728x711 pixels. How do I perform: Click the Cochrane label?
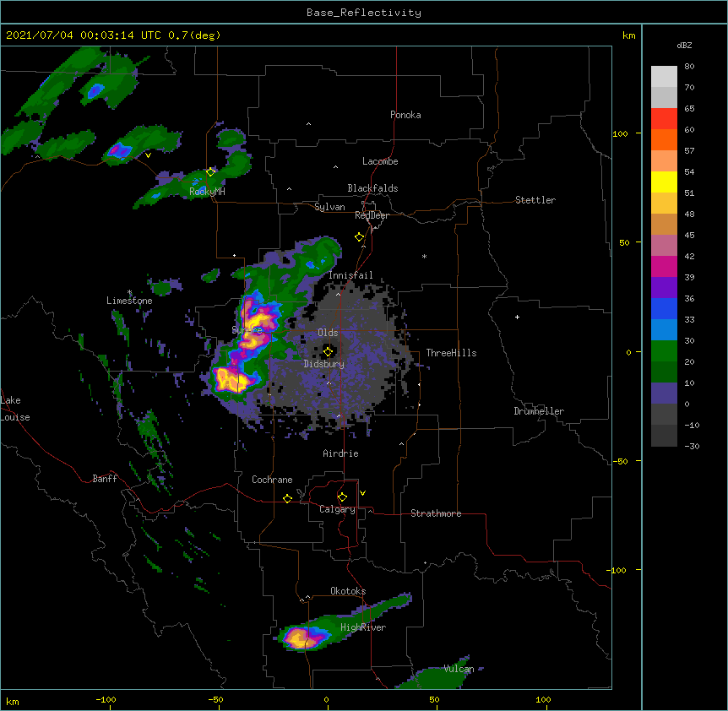pyautogui.click(x=272, y=480)
